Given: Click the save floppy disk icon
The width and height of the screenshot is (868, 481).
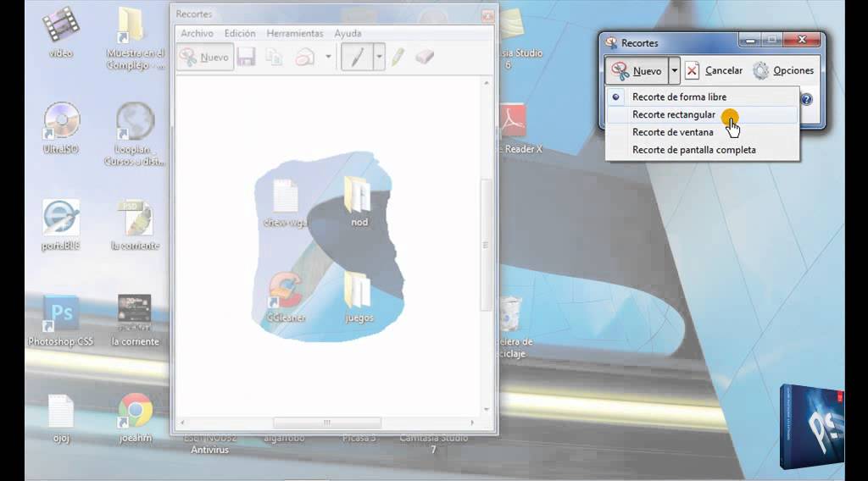Looking at the screenshot, I should 247,57.
